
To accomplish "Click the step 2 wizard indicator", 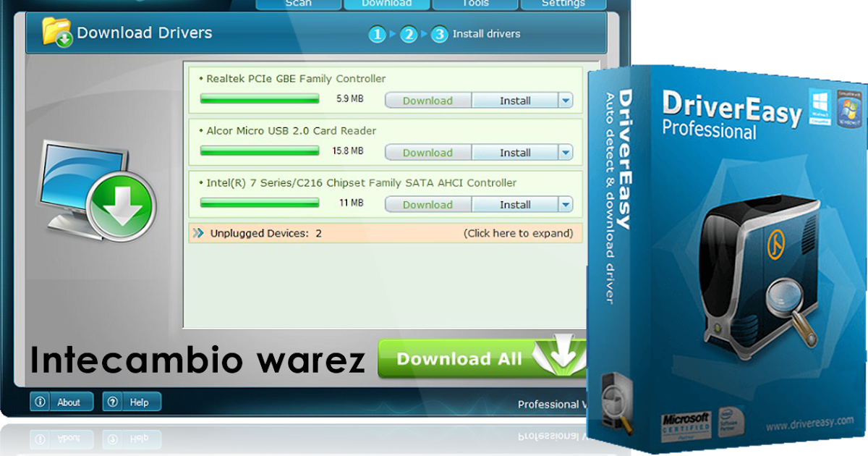I will pos(408,34).
